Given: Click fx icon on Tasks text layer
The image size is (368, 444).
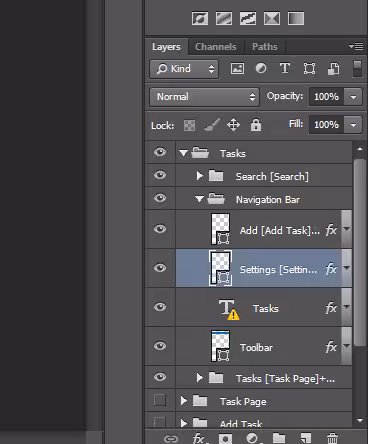Looking at the screenshot, I should 331,308.
